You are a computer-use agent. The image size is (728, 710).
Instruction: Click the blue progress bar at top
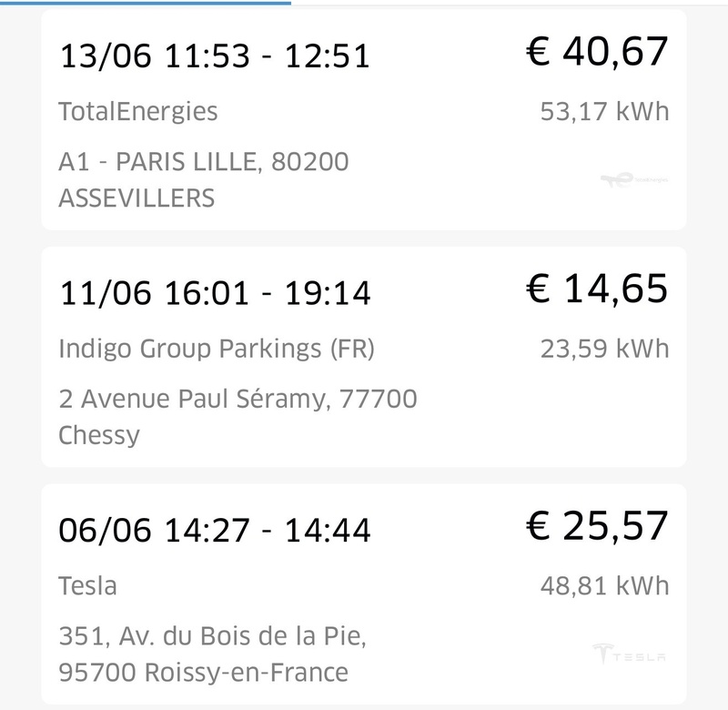(146, 3)
